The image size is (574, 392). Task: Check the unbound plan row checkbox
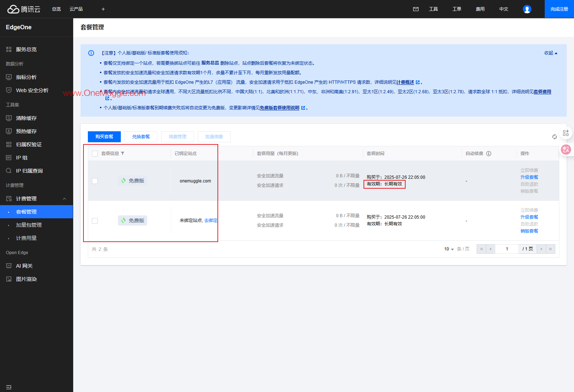[x=95, y=221]
